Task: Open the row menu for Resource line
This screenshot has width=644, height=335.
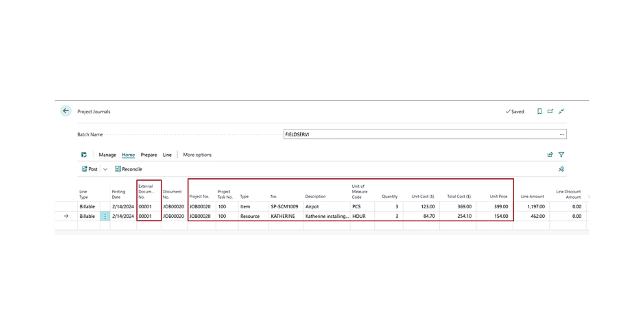Action: (x=105, y=216)
